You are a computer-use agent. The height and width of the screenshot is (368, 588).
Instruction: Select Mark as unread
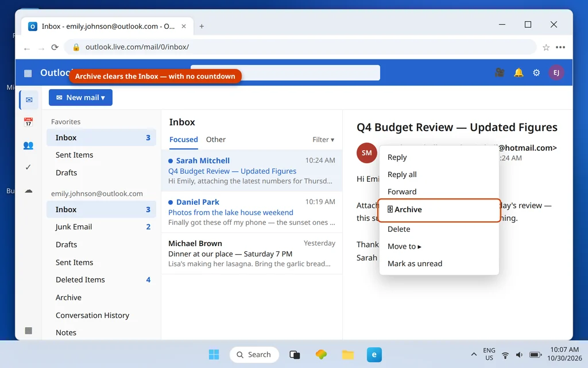click(439, 263)
